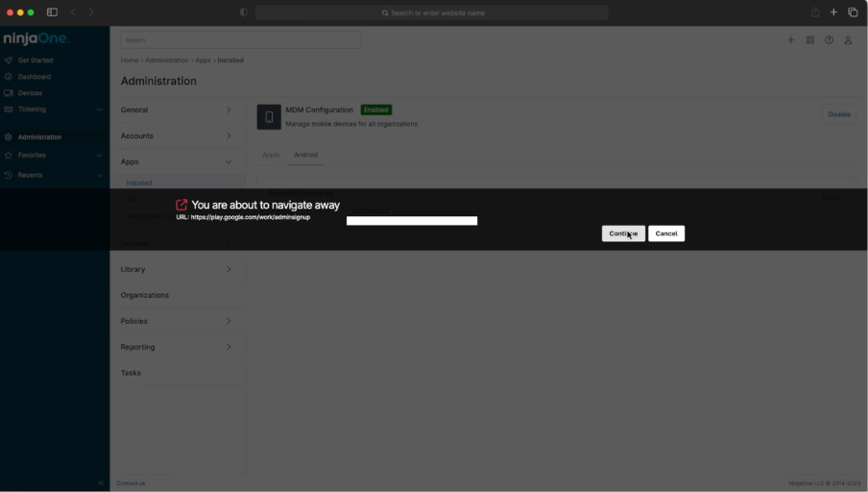The width and height of the screenshot is (868, 492).
Task: Click the Safari back arrow
Action: point(73,12)
